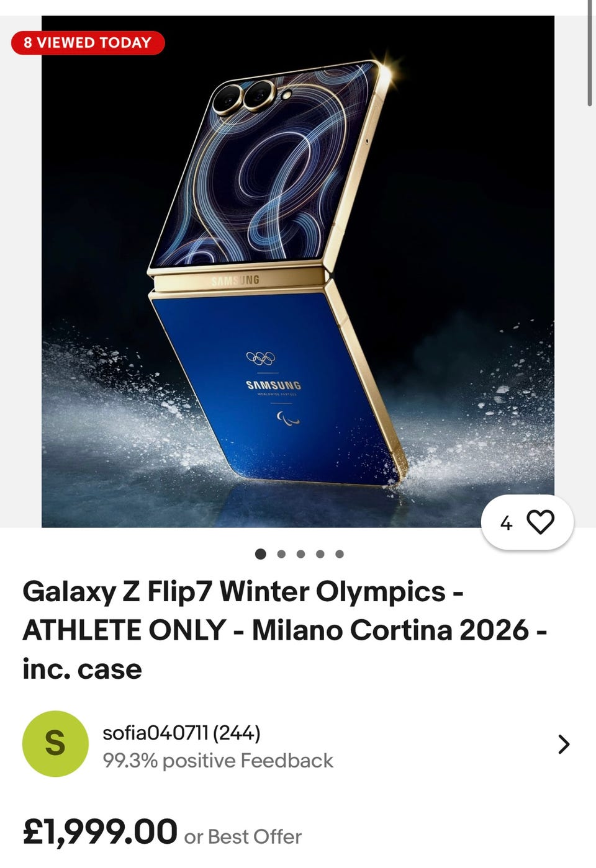Screen dimensions: 596x868
Task: Show fifth image carousel dot
Action: coord(339,554)
